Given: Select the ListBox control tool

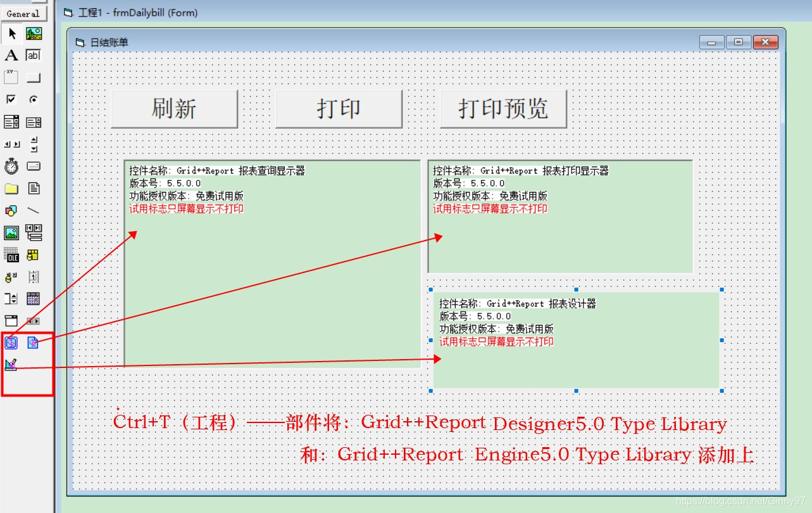Looking at the screenshot, I should pos(34,122).
